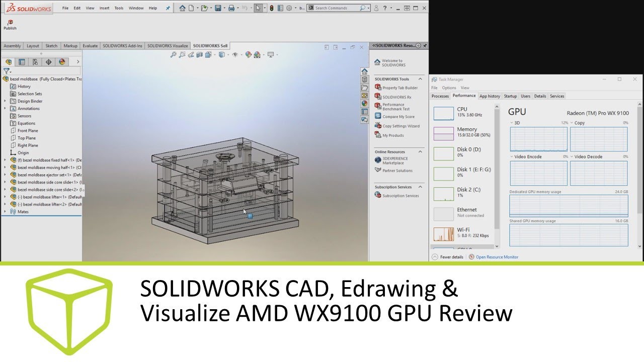Screen dimensions: 644x362
Task: Open the Processes tab in Task Manager
Action: 440,96
